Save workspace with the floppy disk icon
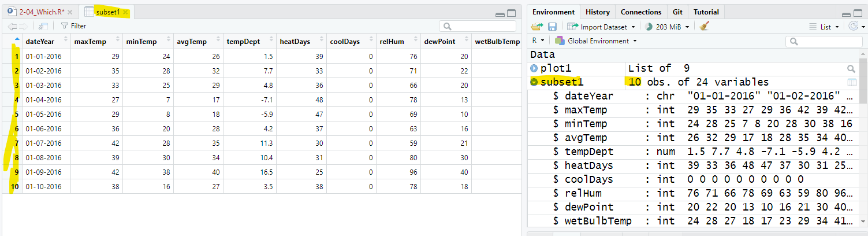868x236 pixels. coord(552,27)
